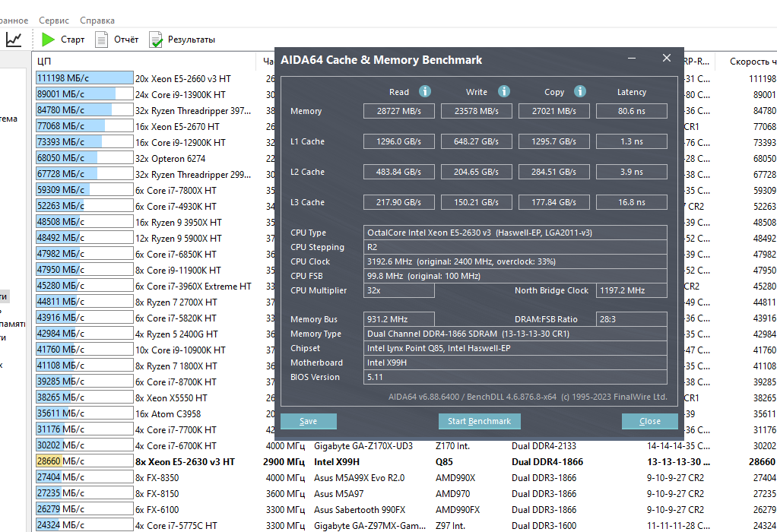The width and height of the screenshot is (777, 532).
Task: Click Asus M5A99X Evo R2.0 cell
Action: coord(360,477)
